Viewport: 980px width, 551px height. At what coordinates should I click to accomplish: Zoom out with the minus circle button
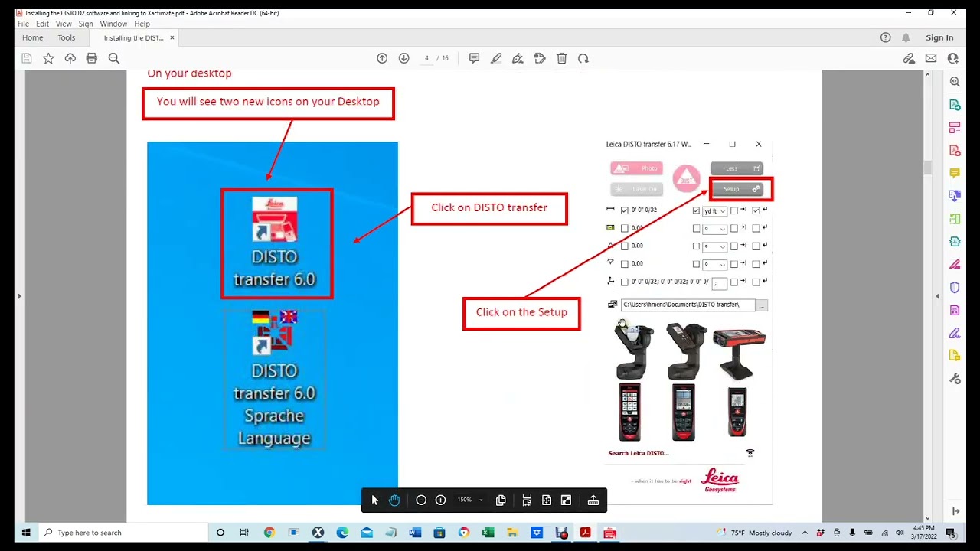(x=421, y=500)
